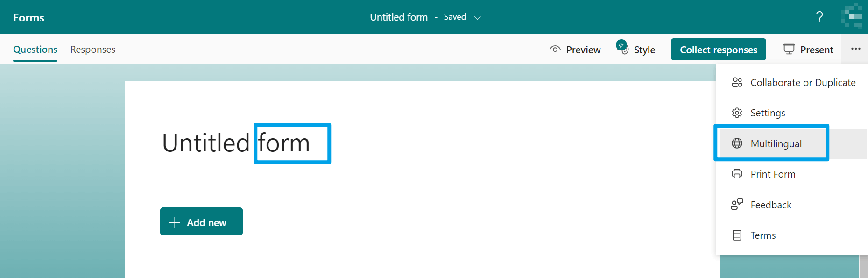Open the ellipsis more options menu
The height and width of the screenshot is (278, 868).
[855, 49]
